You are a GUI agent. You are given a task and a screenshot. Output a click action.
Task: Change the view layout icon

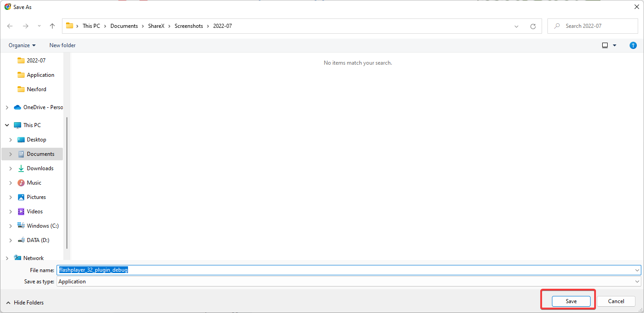click(x=605, y=45)
